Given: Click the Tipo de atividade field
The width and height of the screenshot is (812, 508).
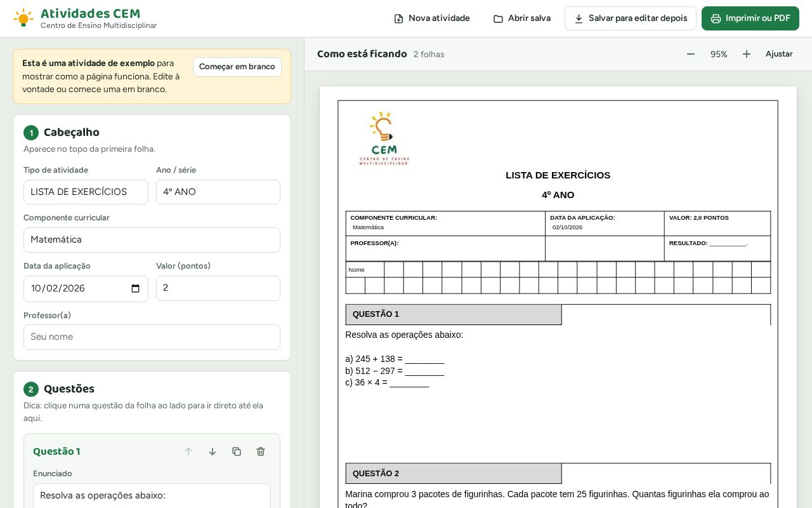Looking at the screenshot, I should tap(86, 192).
